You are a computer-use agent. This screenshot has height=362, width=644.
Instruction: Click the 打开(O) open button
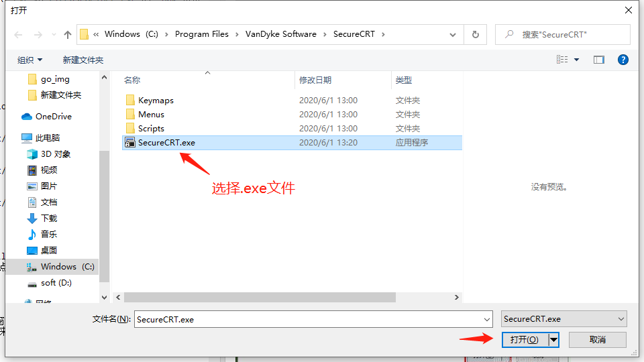pos(525,340)
